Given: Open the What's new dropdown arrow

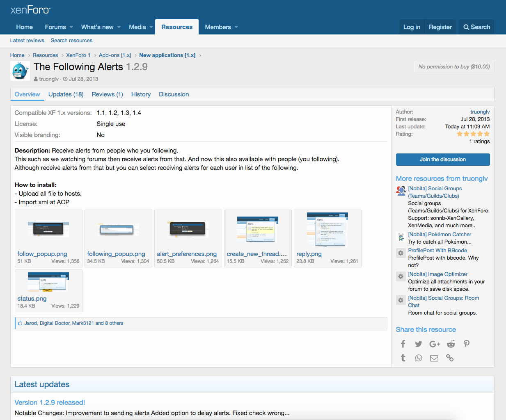Looking at the screenshot, I should (x=119, y=27).
